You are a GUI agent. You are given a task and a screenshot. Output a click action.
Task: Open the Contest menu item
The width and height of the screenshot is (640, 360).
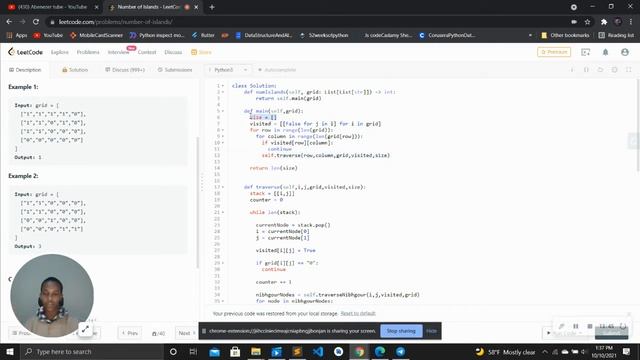click(147, 52)
